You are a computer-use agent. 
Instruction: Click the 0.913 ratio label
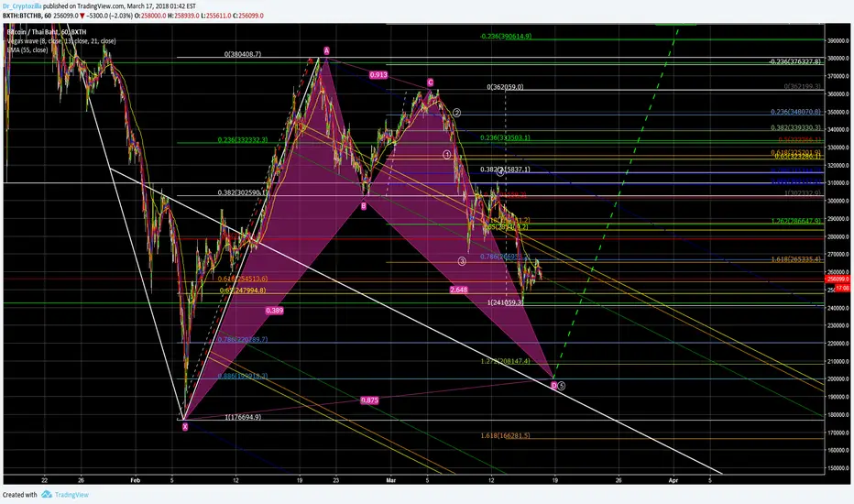click(x=378, y=74)
